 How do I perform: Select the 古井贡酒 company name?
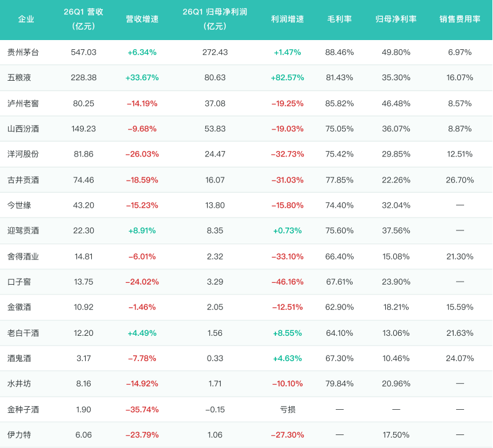(x=23, y=180)
